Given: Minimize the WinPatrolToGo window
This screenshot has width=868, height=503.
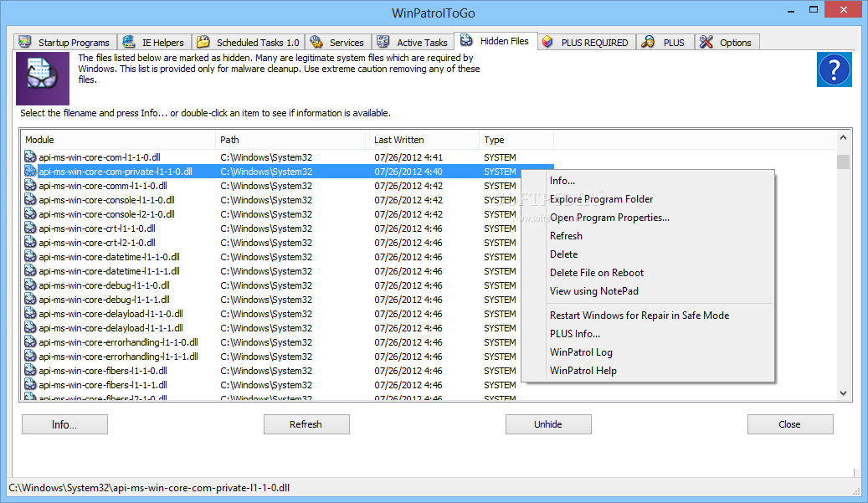Looking at the screenshot, I should coord(791,10).
